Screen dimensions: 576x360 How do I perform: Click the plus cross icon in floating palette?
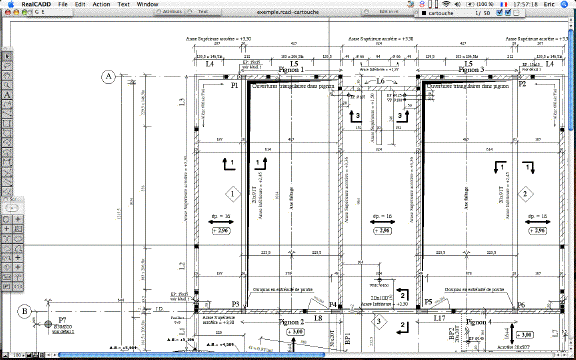coord(7,228)
